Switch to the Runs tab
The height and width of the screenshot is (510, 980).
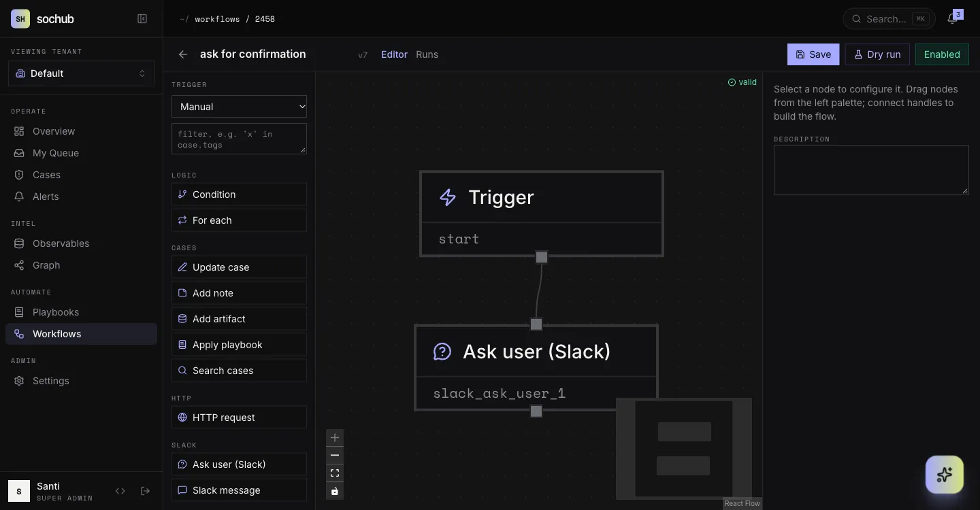point(427,54)
